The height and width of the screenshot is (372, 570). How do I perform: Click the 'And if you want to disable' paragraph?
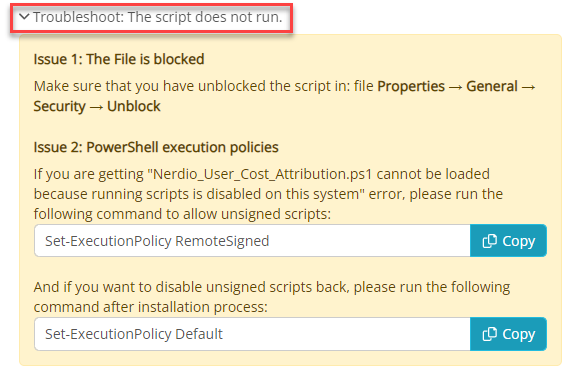272,297
